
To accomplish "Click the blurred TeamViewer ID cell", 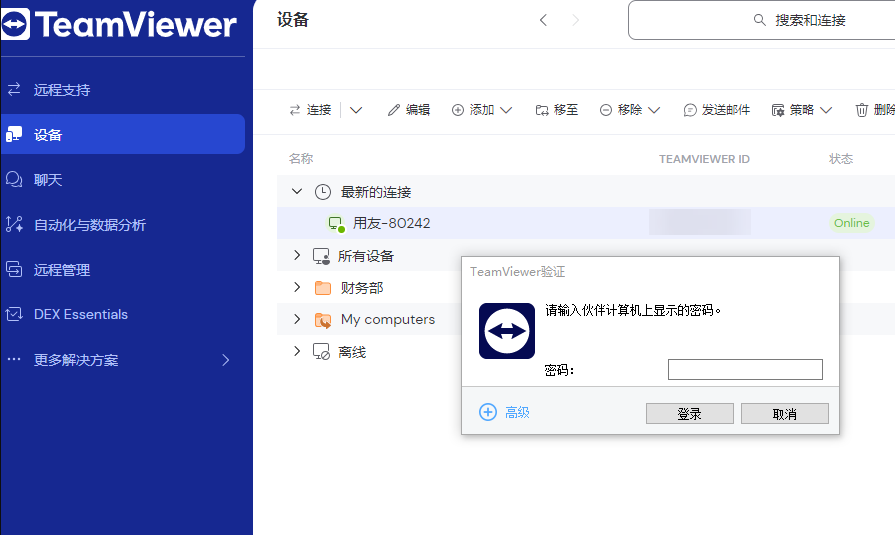I will tap(700, 223).
